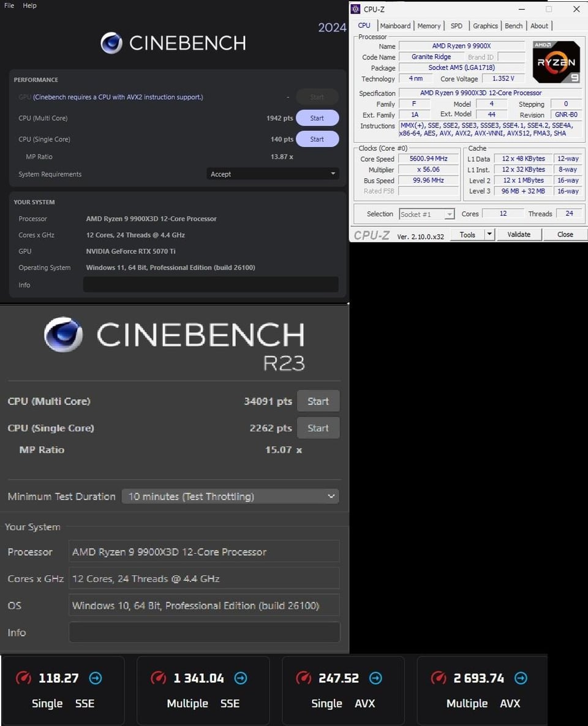Image resolution: width=588 pixels, height=726 pixels.
Task: Switch to the CPU tab in CPU-Z
Action: pyautogui.click(x=364, y=26)
